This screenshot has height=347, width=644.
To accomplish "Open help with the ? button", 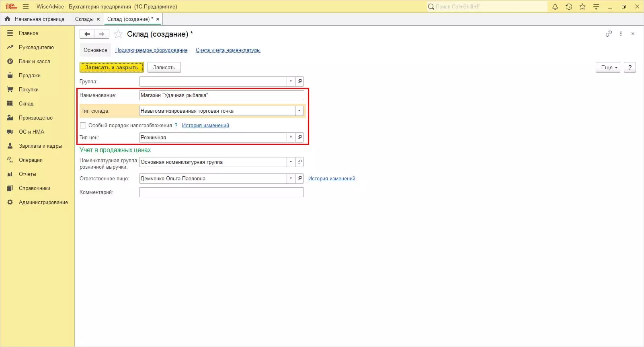I will pos(630,68).
